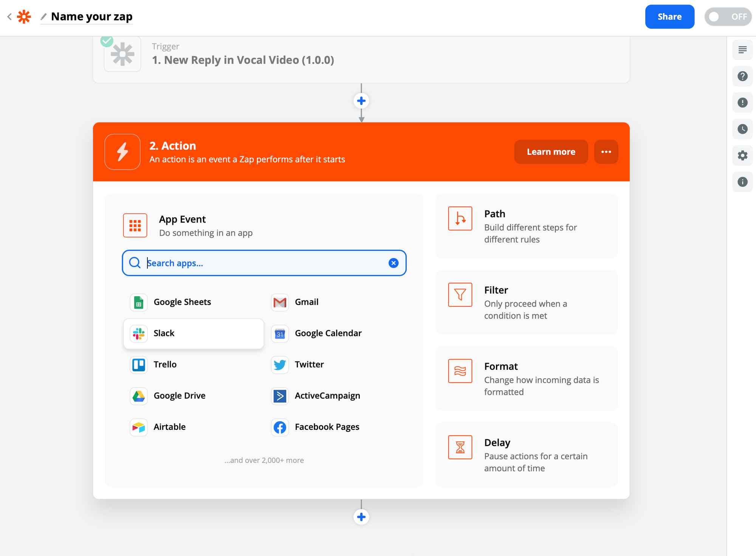Open the help question mark sidebar icon
Screen dimensions: 756x556
pyautogui.click(x=742, y=76)
